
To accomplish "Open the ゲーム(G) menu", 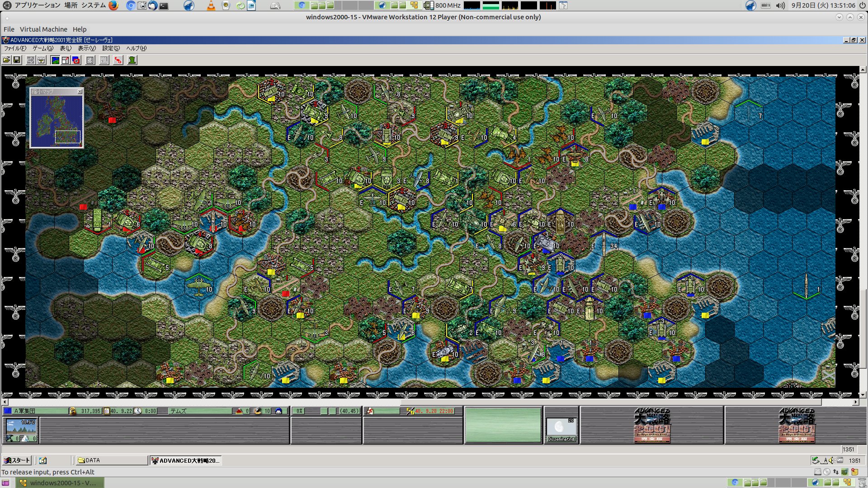I will pos(43,48).
